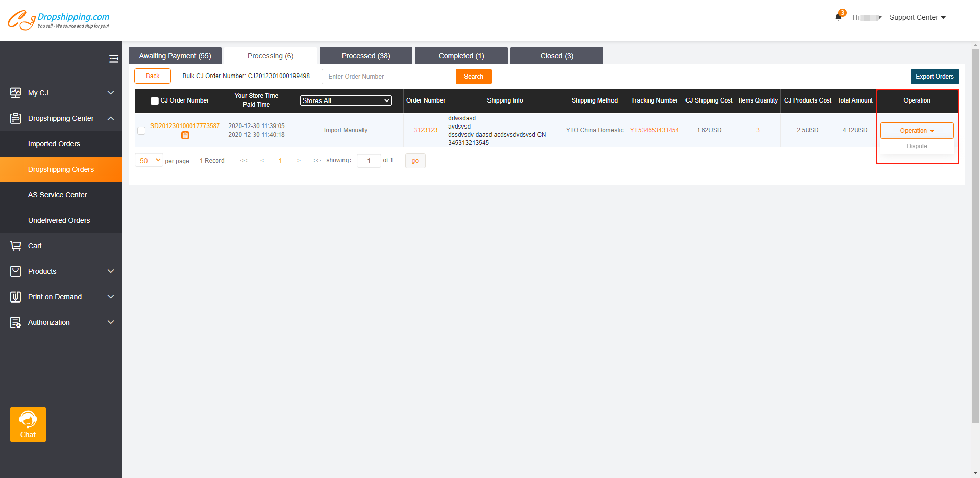Click the My CJ dashboard icon
This screenshot has height=478, width=980.
[x=16, y=93]
